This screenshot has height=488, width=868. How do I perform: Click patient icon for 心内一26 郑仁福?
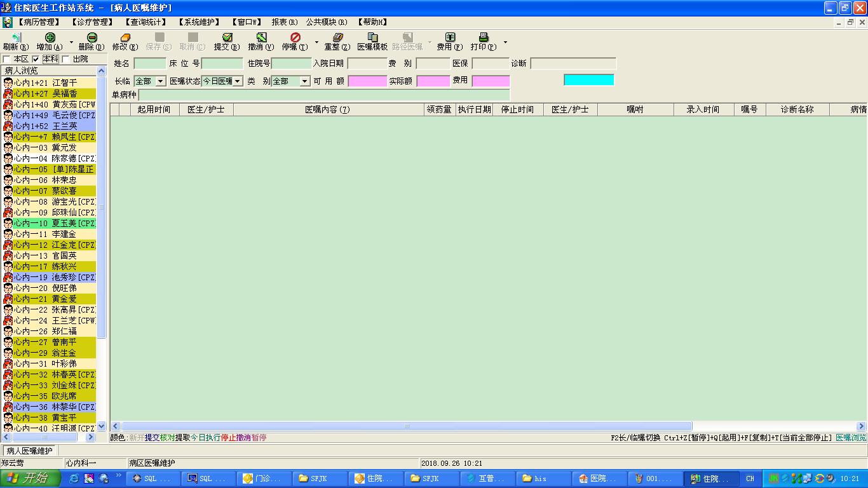[x=8, y=331]
